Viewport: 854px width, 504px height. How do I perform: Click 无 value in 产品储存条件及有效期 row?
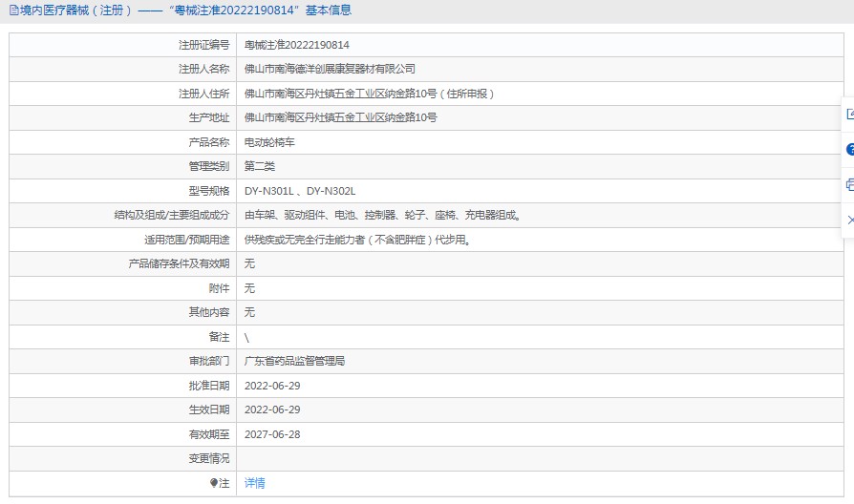coord(249,263)
